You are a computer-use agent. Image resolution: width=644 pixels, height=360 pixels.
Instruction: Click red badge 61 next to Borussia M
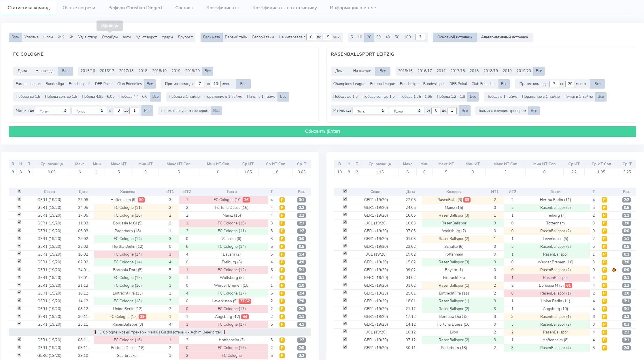click(568, 285)
